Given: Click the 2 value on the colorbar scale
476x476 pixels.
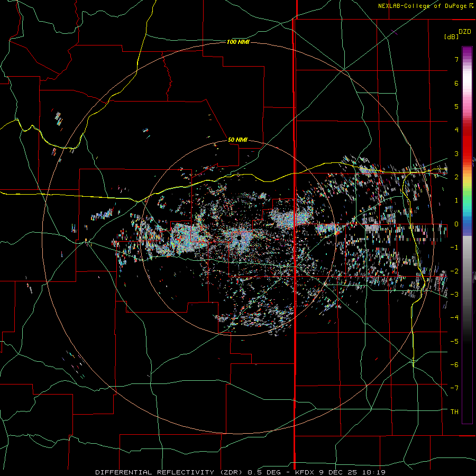Looking at the screenshot, I should point(456,177).
